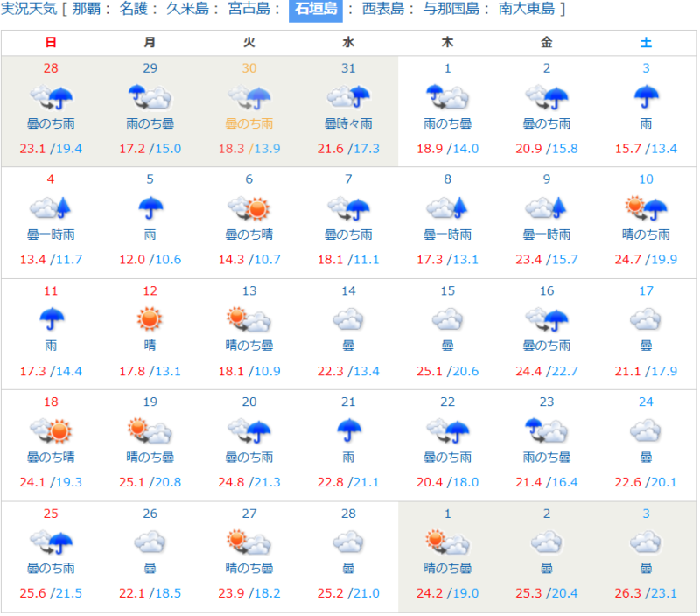Select the cloudy-then-sunny icon on the 18th
The width and height of the screenshot is (700, 616).
(x=51, y=430)
